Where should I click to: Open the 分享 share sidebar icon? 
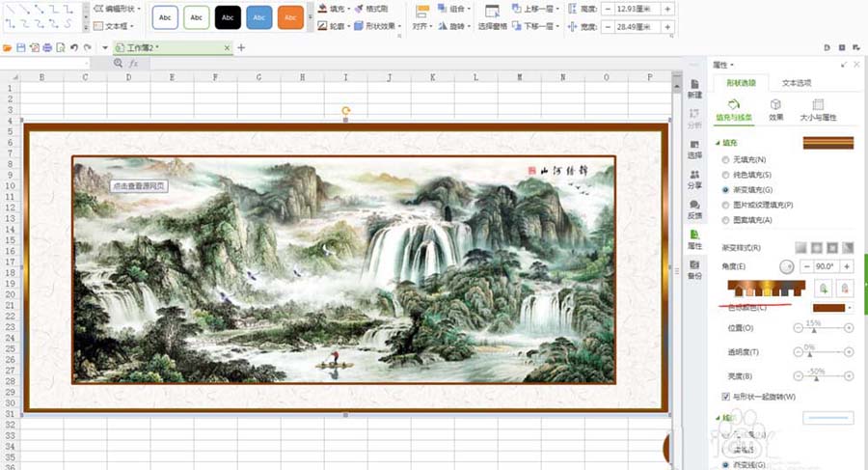[x=694, y=180]
